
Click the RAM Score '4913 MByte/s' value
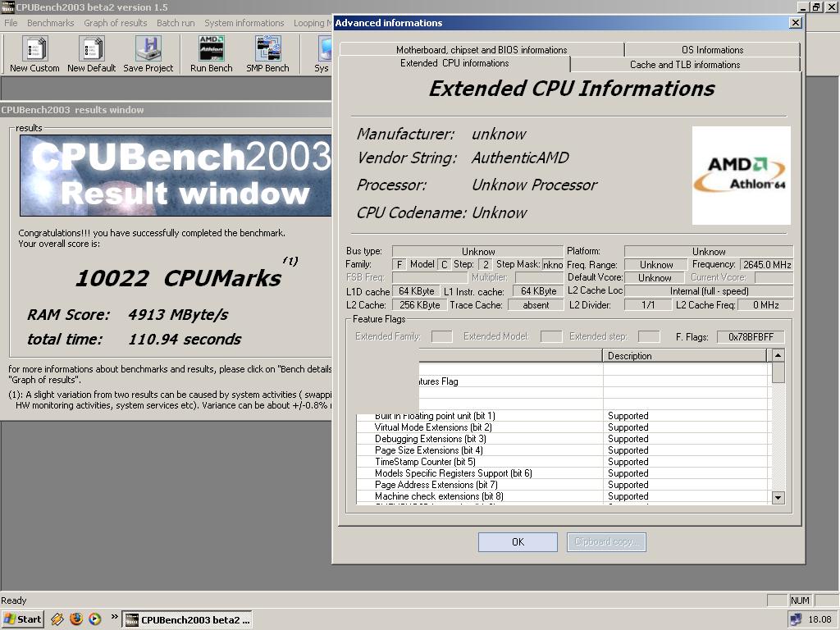[x=178, y=314]
